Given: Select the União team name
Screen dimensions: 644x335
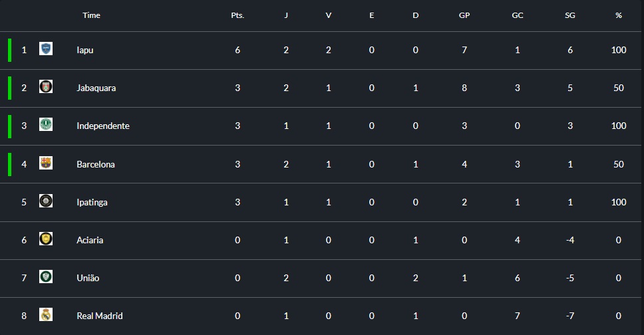Looking at the screenshot, I should [88, 278].
